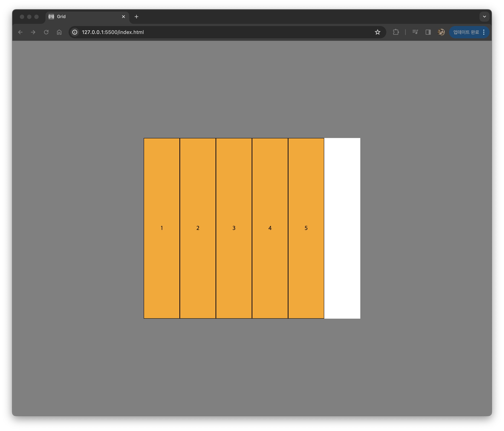The width and height of the screenshot is (504, 431).
Task: Click the browser back arrow
Action: tap(20, 32)
